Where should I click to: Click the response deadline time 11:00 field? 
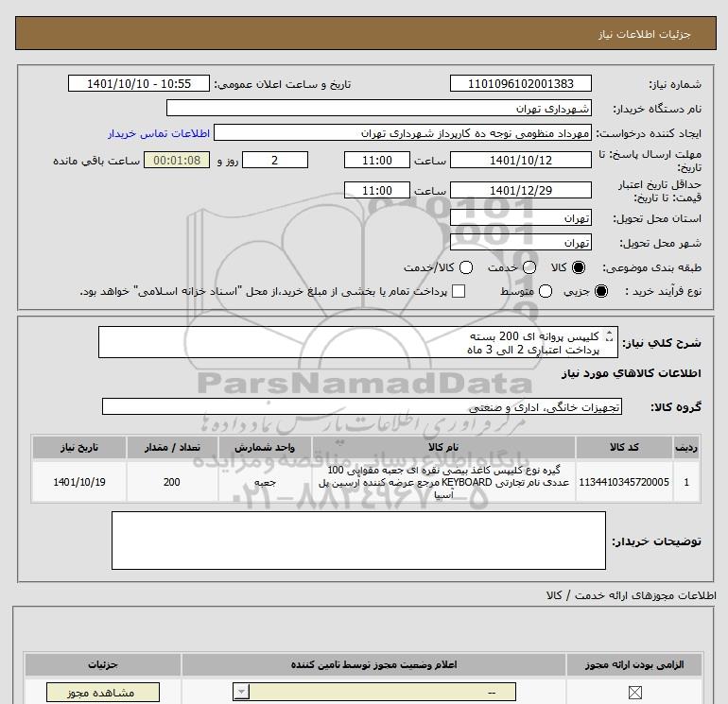377,160
